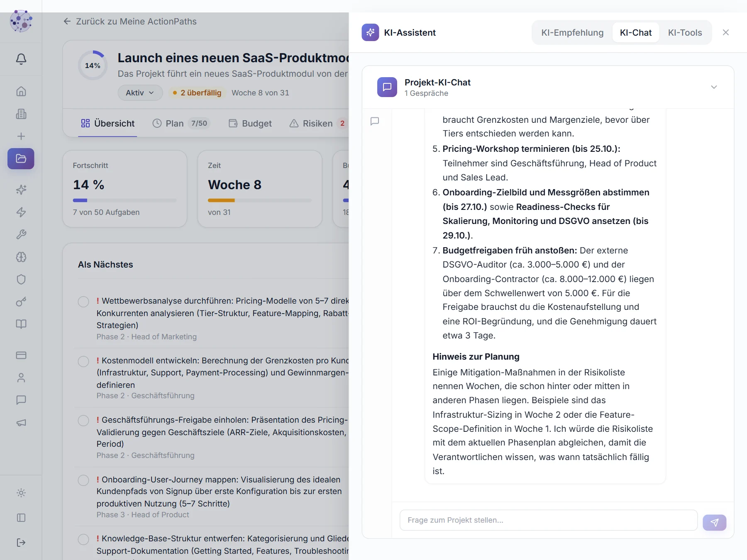
Task: Open the KI-Tools tab
Action: click(685, 32)
